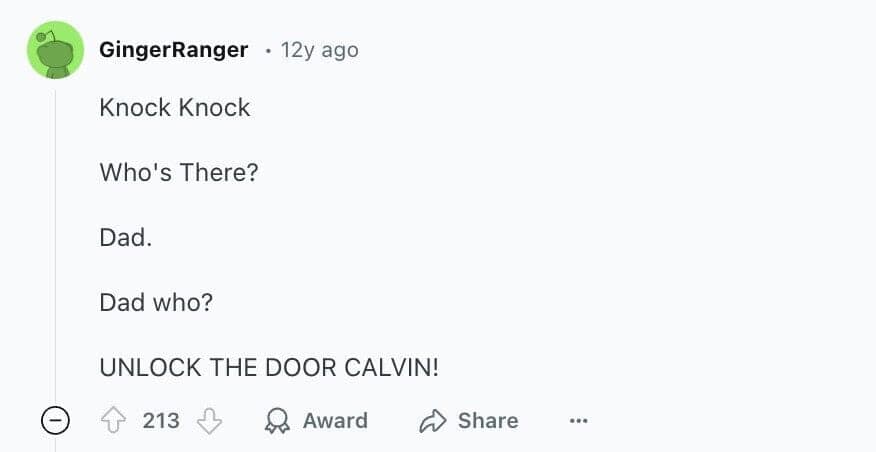Click the "Who's There?" line
The image size is (876, 452).
[x=179, y=173]
